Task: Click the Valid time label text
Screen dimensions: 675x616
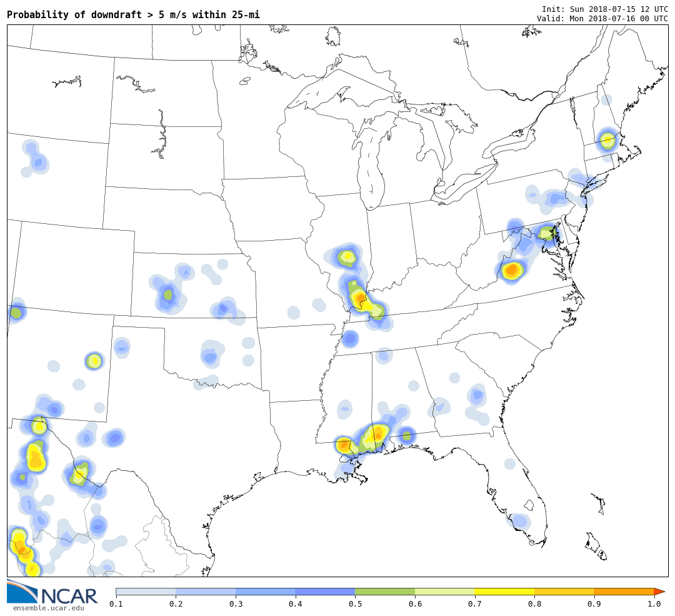Action: pyautogui.click(x=602, y=18)
